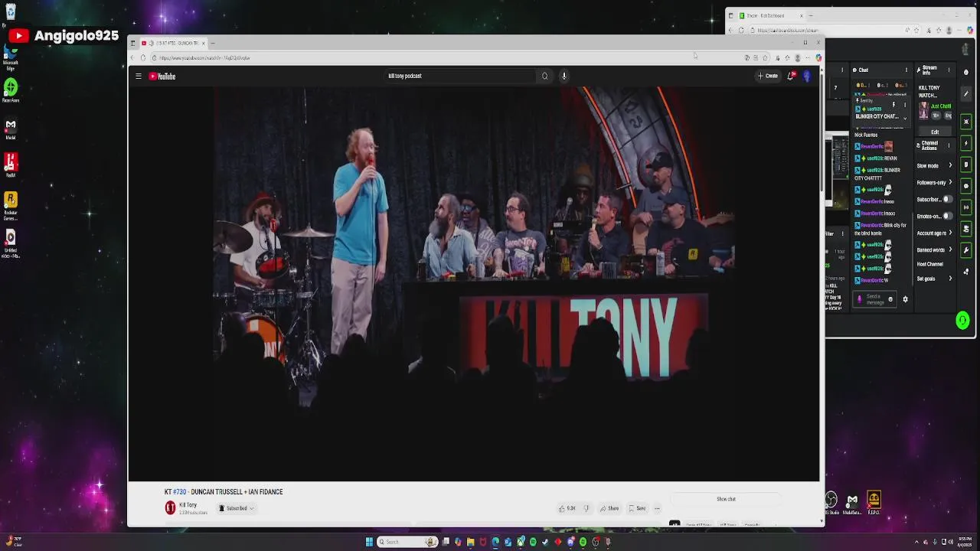
Task: Open Recycle Bin on the desktop
Action: 11,12
